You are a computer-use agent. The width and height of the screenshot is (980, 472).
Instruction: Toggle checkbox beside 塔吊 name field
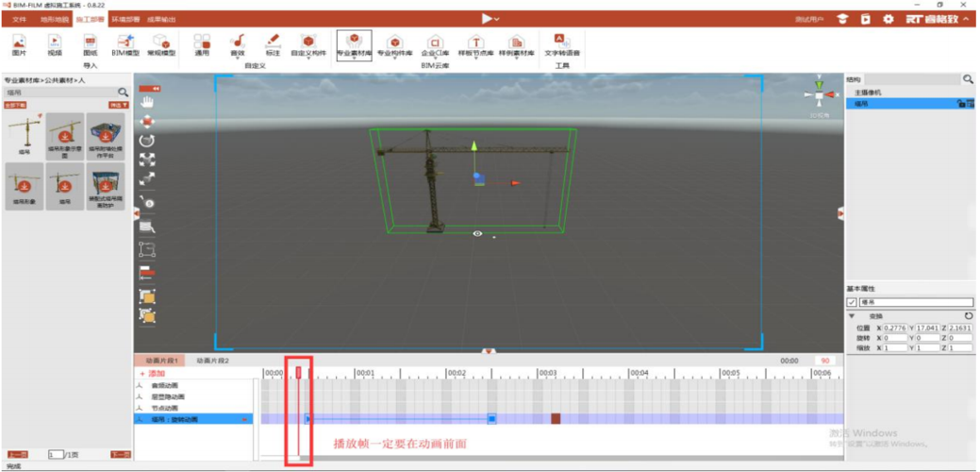click(852, 302)
